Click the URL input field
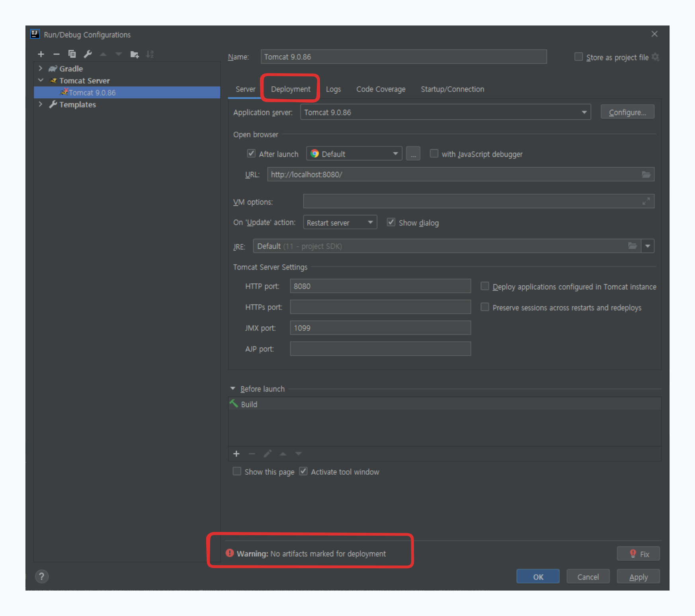Image resolution: width=695 pixels, height=616 pixels. point(461,175)
